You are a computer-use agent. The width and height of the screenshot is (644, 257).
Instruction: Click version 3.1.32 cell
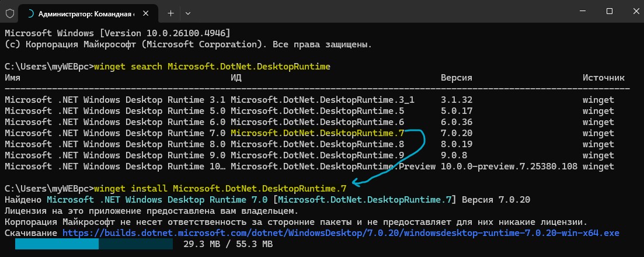457,99
